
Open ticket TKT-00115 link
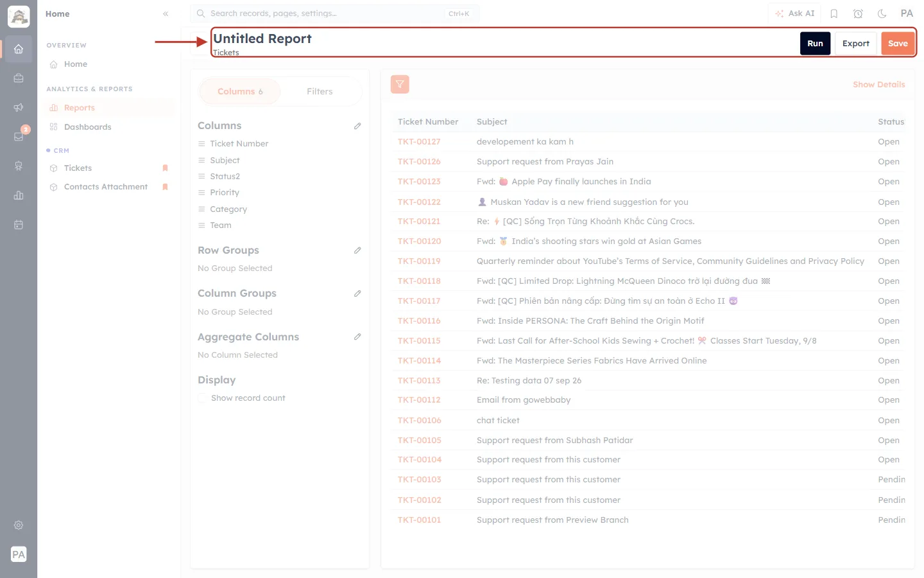[419, 341]
